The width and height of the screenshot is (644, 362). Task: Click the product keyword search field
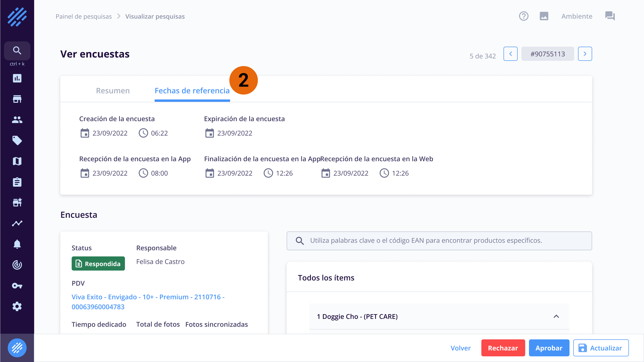pyautogui.click(x=439, y=240)
